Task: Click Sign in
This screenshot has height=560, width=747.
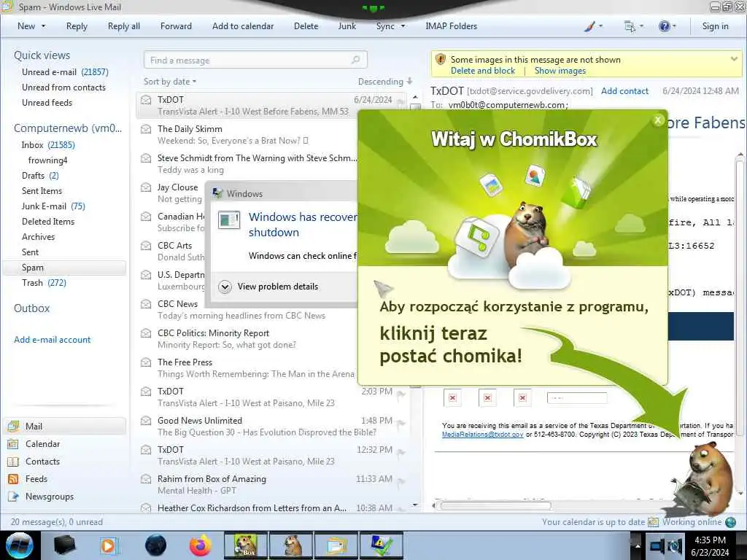Action: pos(715,26)
